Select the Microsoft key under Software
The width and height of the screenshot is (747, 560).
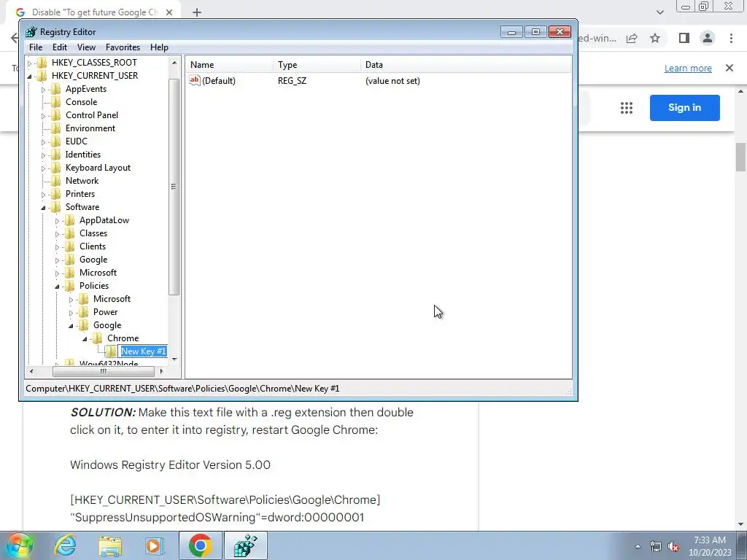(x=98, y=273)
